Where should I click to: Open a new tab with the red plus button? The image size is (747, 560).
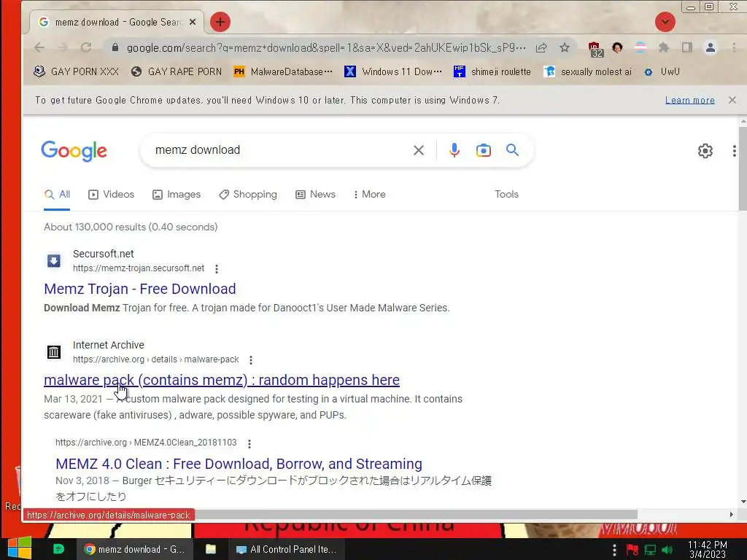coord(220,22)
